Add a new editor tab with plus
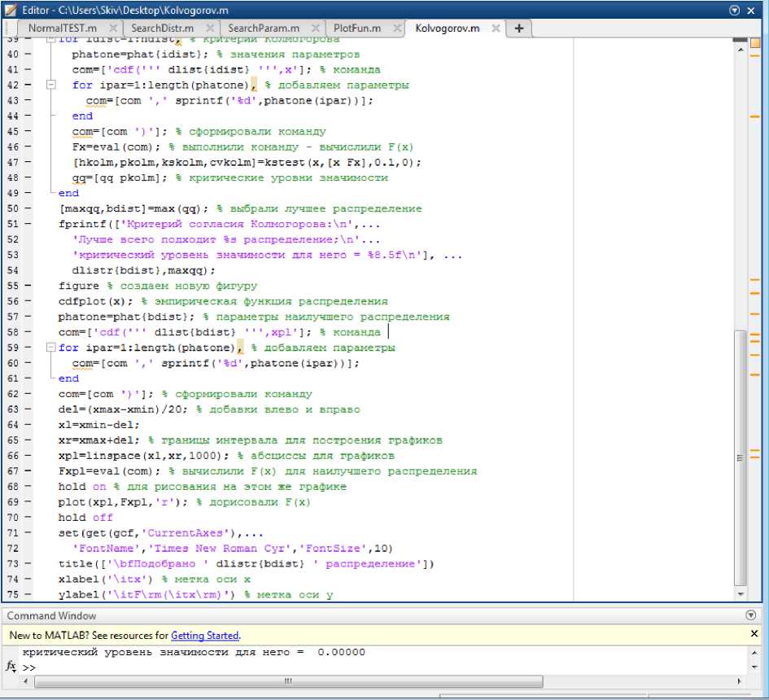This screenshot has height=700, width=769. (518, 28)
